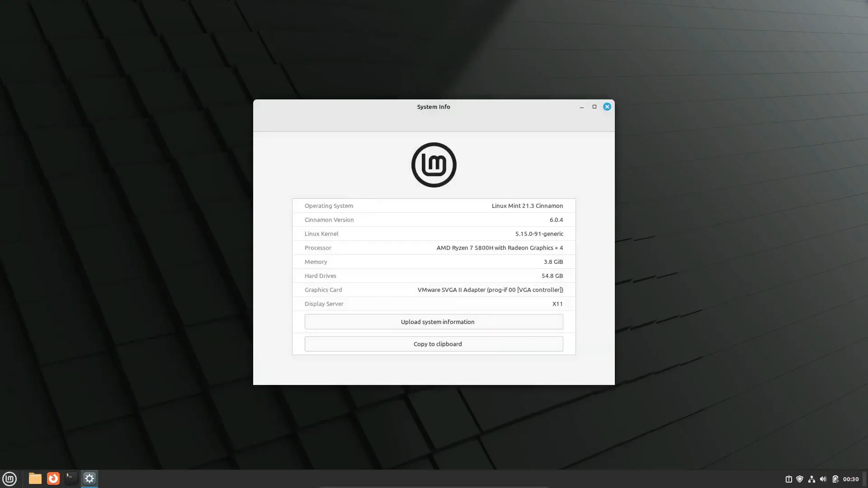
Task: Maximize the System Info window
Action: pos(594,107)
